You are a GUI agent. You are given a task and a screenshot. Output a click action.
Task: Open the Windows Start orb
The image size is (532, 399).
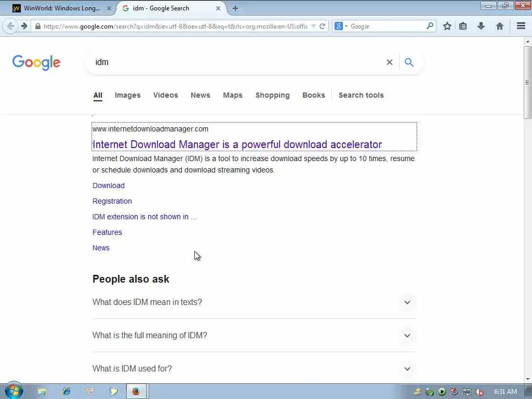(14, 391)
